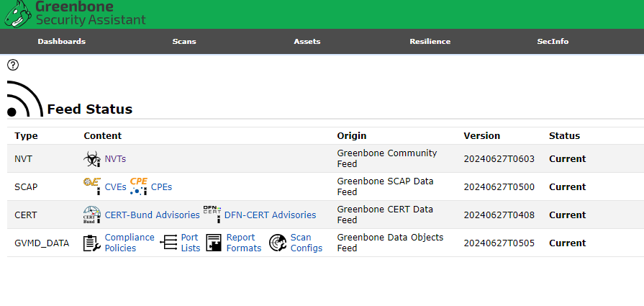The height and width of the screenshot is (306, 644).
Task: Follow the CERT-Bund Advisories link
Action: [152, 215]
